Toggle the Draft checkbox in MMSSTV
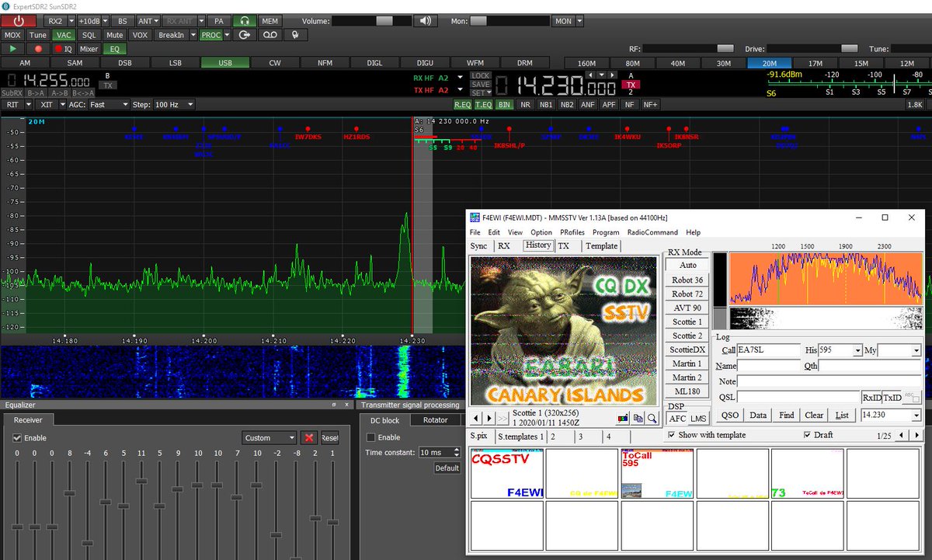The height and width of the screenshot is (560, 932). tap(808, 435)
